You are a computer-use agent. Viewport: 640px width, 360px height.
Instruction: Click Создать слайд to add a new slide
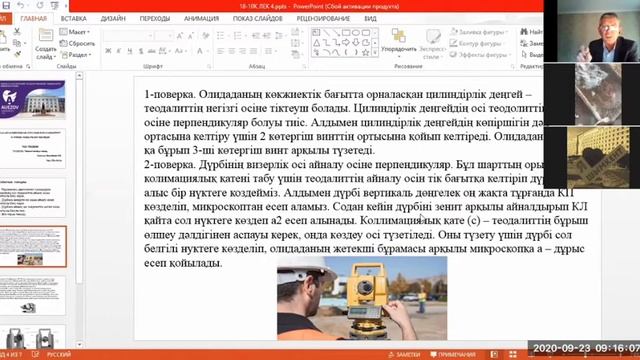tap(45, 43)
